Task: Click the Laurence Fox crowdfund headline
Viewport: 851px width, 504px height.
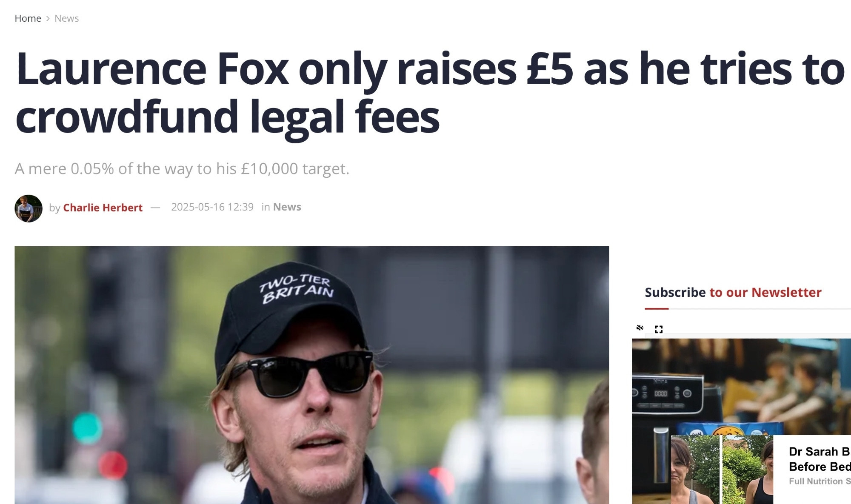Action: click(x=430, y=92)
